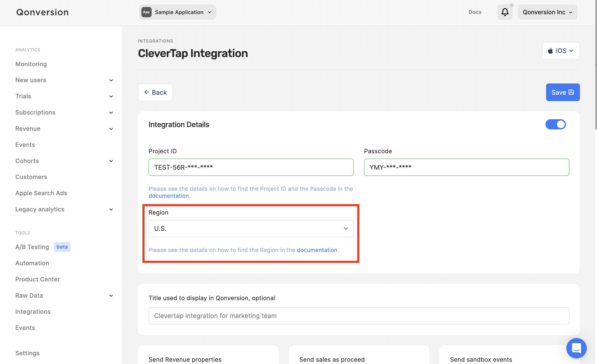Open the chat support bubble
The height and width of the screenshot is (364, 597).
coord(576,348)
